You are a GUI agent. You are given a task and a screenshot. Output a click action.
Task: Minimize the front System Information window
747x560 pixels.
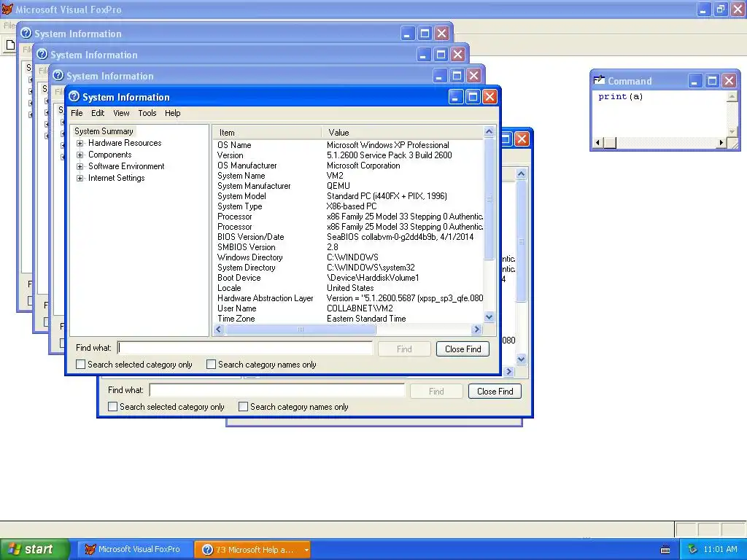pyautogui.click(x=456, y=97)
